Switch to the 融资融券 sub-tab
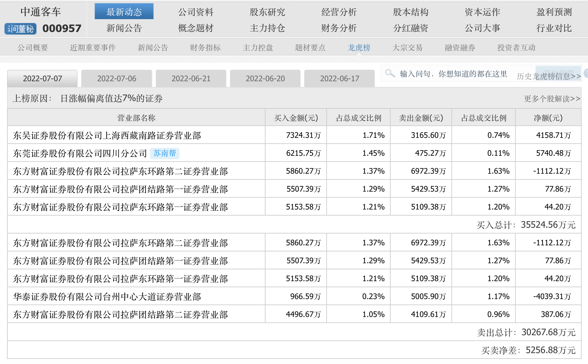 point(460,47)
